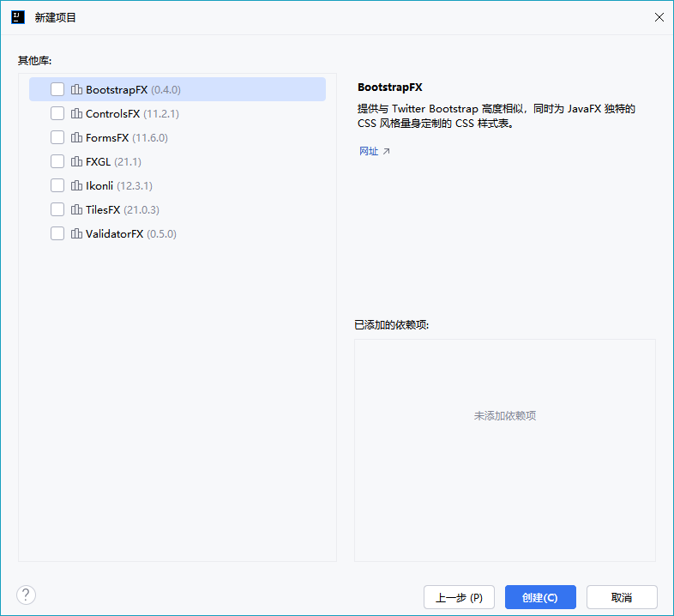Select the TilesFX (21.0.3) row text
This screenshot has width=674, height=616.
click(123, 209)
